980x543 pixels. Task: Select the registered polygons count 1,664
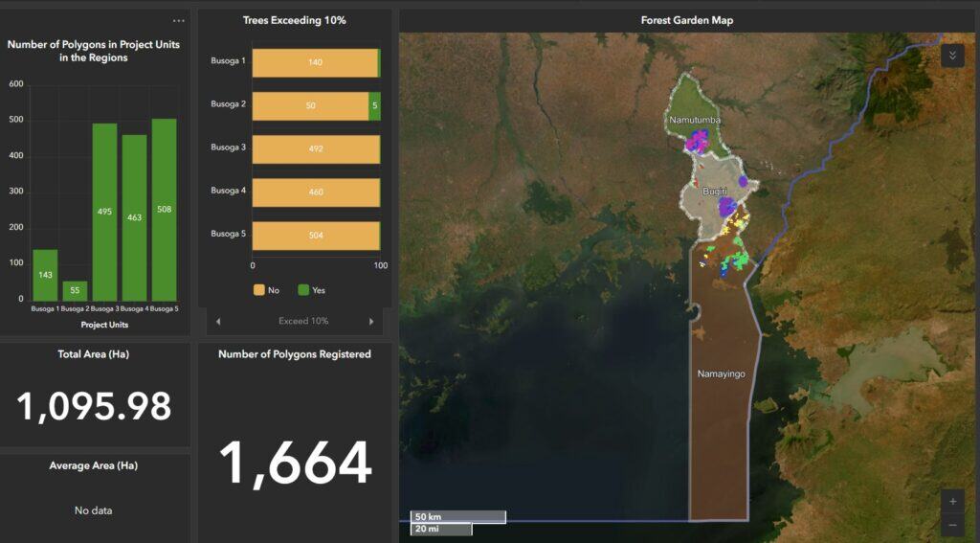[295, 464]
